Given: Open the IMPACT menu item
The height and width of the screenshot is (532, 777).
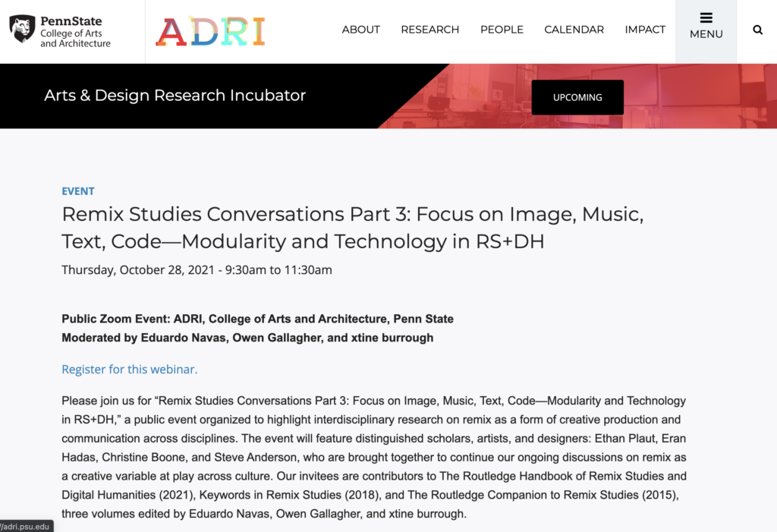Looking at the screenshot, I should (645, 30).
